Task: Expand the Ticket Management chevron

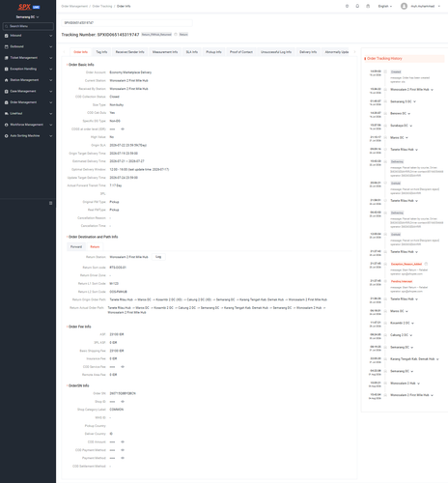Action: [51, 58]
